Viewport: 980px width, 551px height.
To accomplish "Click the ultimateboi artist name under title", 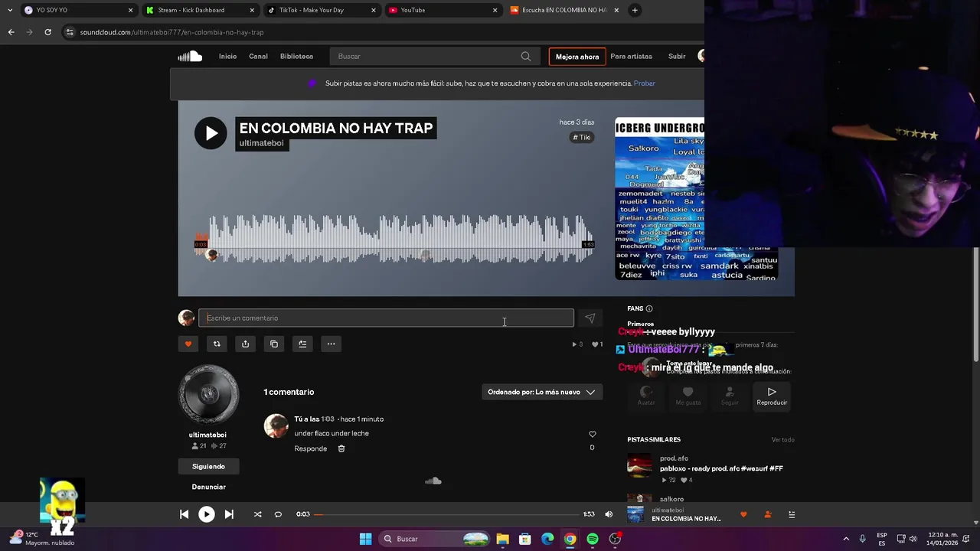I will pos(261,143).
